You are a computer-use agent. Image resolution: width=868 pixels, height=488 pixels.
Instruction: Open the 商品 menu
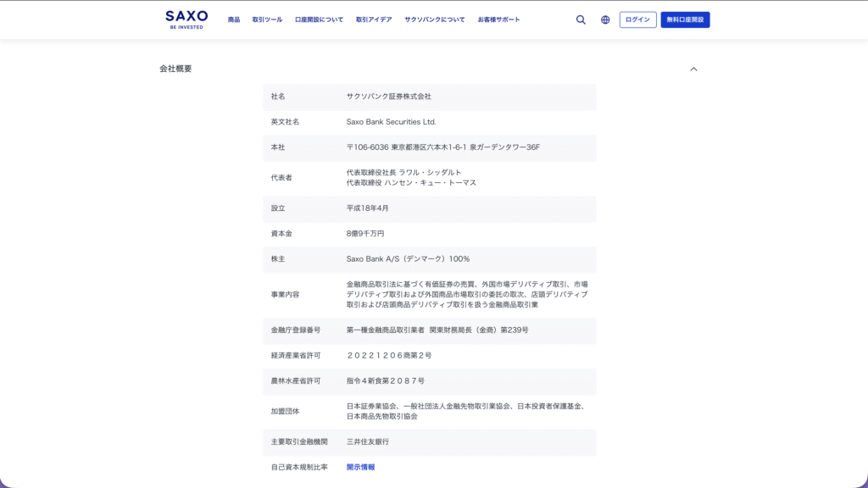coord(234,19)
